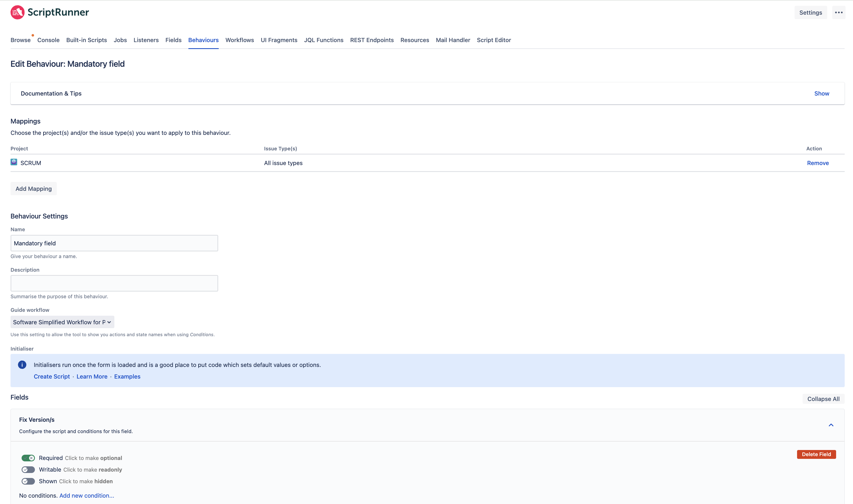The height and width of the screenshot is (504, 853).
Task: Open the Guide workflow dropdown
Action: (62, 322)
